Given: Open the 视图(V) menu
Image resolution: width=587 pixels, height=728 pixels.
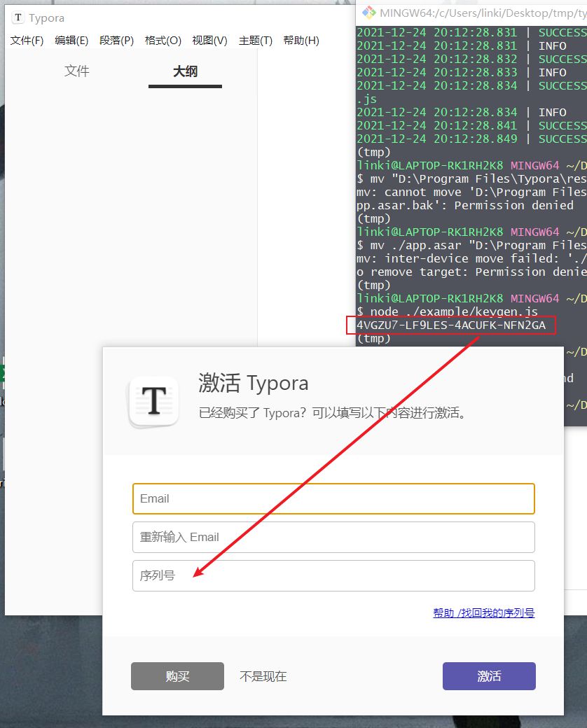Looking at the screenshot, I should click(208, 41).
